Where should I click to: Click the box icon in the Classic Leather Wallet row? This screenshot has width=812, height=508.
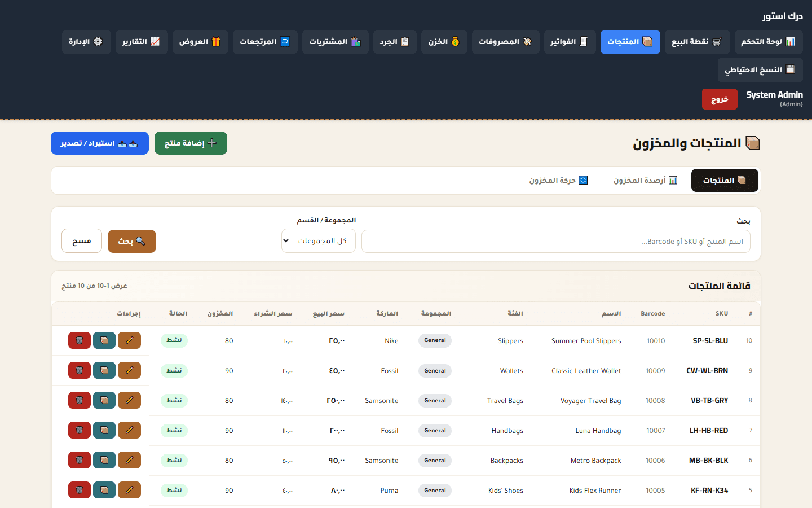coord(104,370)
